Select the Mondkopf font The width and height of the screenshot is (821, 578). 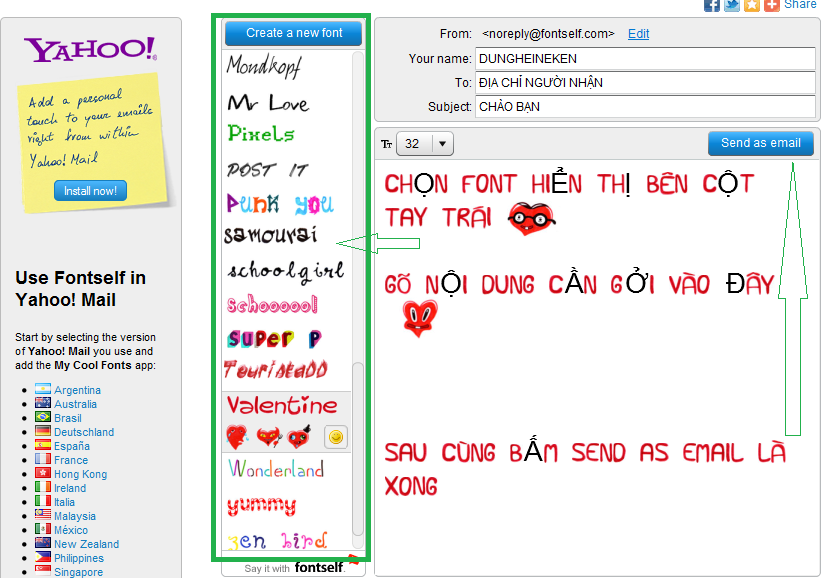264,66
